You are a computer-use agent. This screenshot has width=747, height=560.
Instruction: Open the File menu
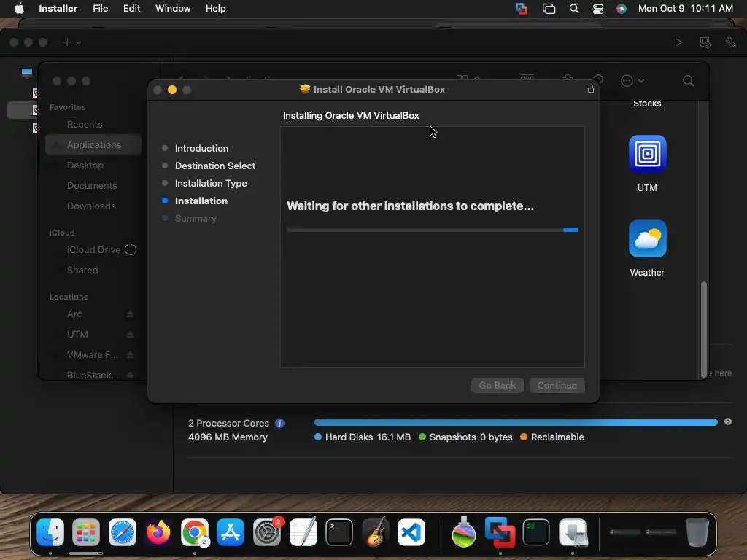(101, 9)
